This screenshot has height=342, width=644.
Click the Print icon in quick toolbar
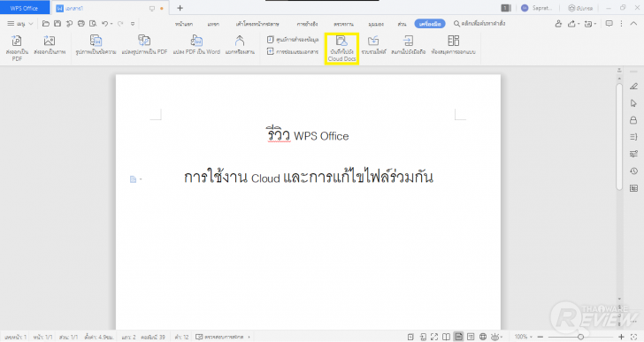click(x=81, y=24)
